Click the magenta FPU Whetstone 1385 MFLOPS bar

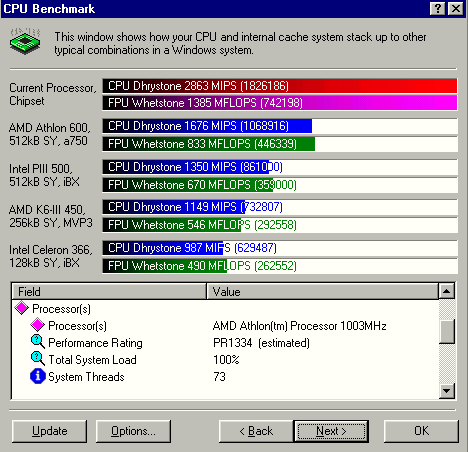pos(280,103)
